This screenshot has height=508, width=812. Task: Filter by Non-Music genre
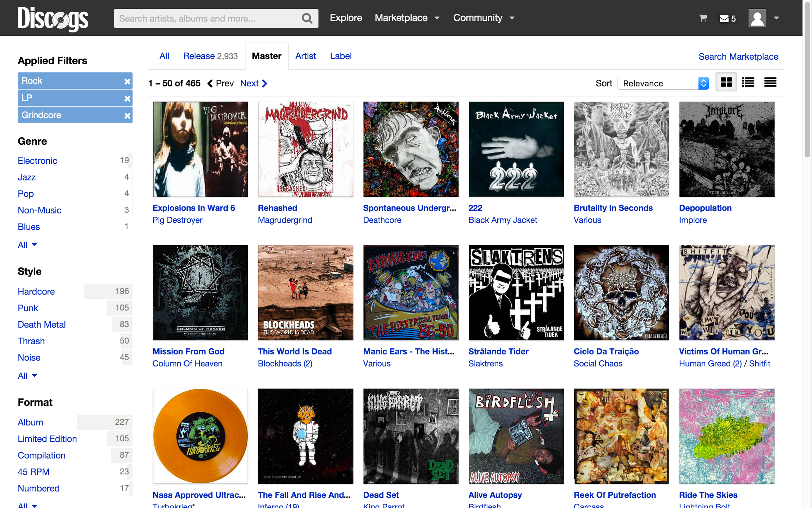[x=39, y=211]
